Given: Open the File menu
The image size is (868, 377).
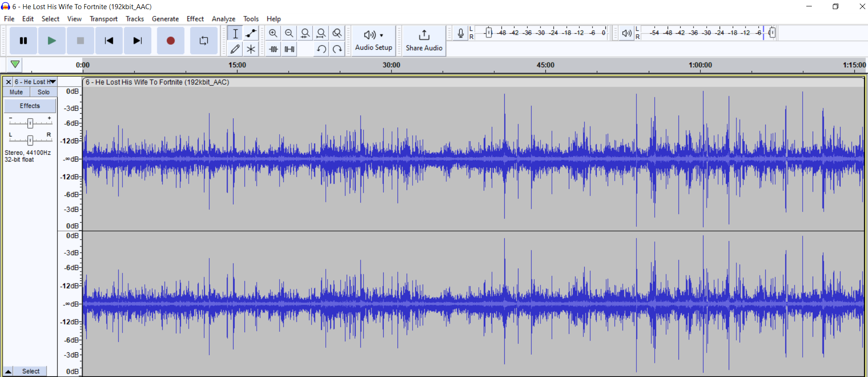Looking at the screenshot, I should (9, 19).
